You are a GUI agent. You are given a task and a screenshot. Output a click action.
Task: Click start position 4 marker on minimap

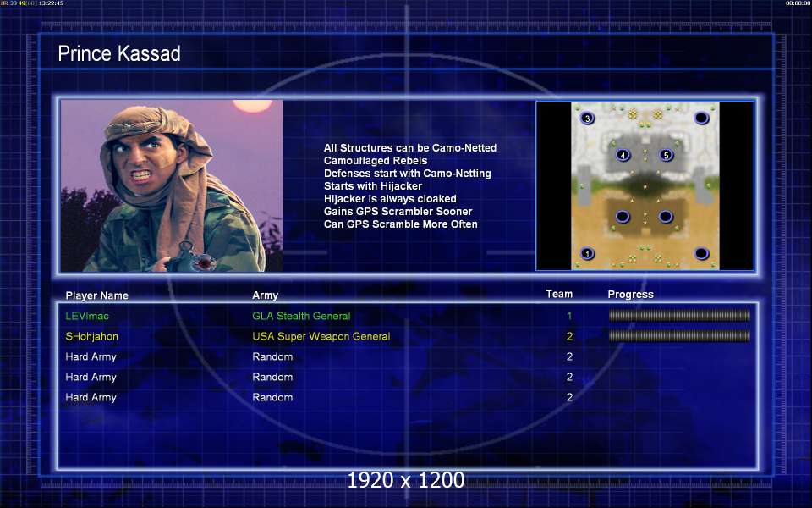click(x=623, y=154)
